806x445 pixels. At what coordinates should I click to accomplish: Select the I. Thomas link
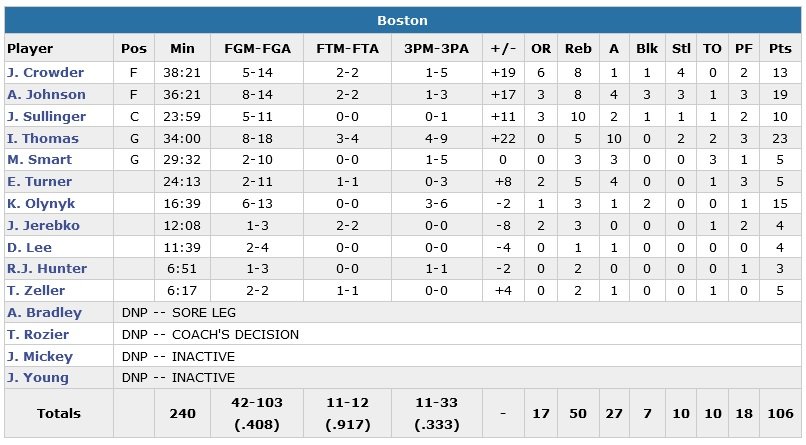(36, 138)
